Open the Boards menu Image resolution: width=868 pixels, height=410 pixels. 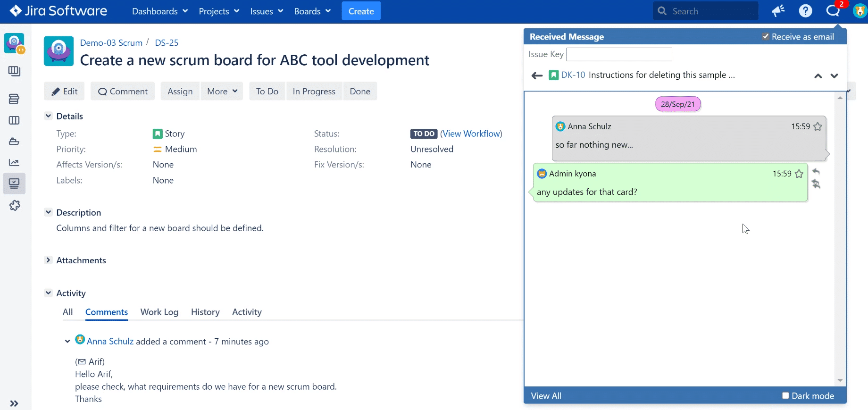(312, 11)
